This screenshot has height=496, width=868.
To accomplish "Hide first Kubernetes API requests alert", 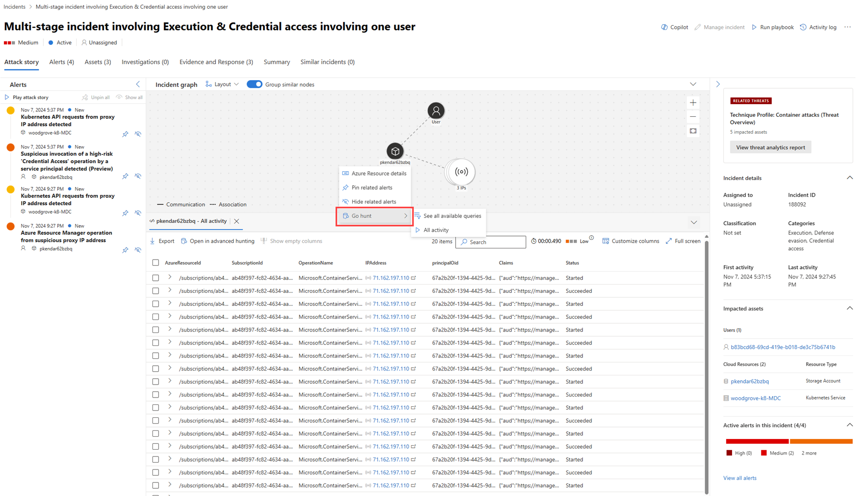I will (138, 134).
